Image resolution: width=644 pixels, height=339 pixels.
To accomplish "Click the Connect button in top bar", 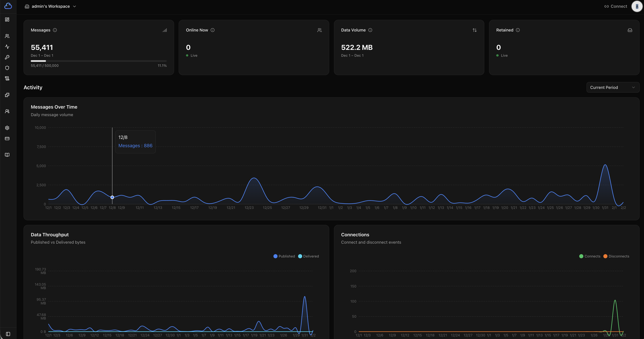I will click(x=615, y=6).
